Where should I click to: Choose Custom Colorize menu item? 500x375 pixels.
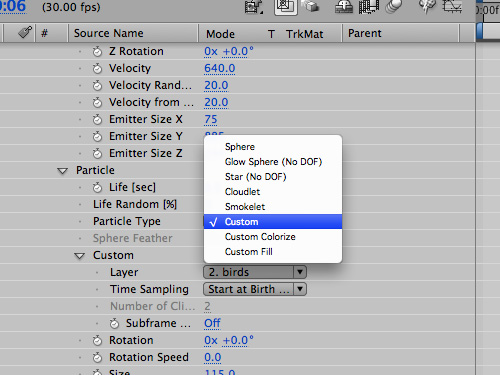tap(273, 237)
